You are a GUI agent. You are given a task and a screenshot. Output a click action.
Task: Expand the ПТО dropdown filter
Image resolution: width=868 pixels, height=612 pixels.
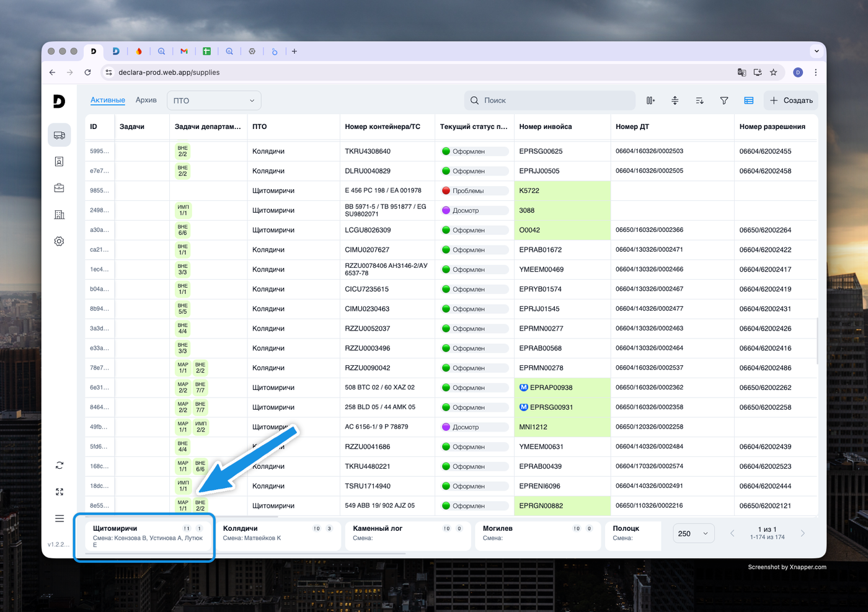[214, 100]
